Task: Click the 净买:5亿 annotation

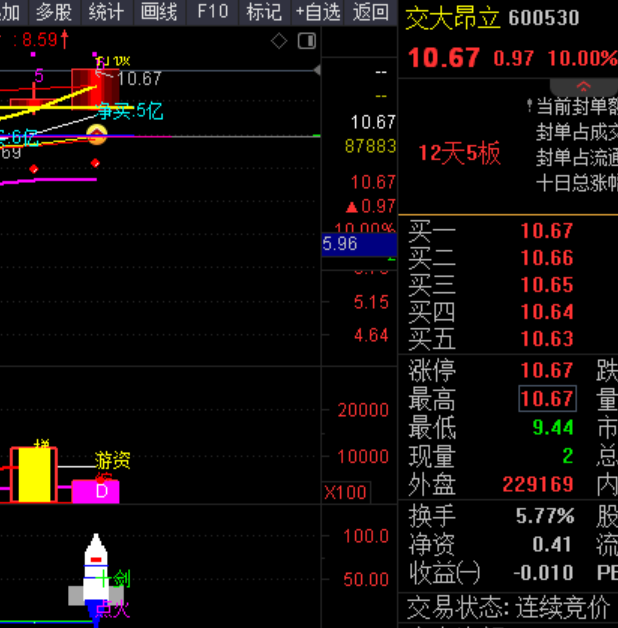Action: click(x=129, y=111)
